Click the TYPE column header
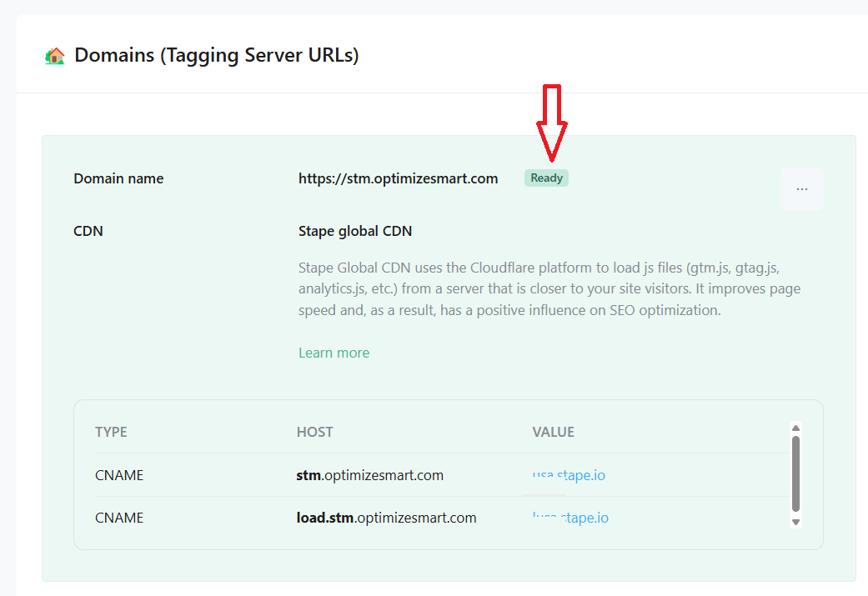Image resolution: width=868 pixels, height=596 pixels. pyautogui.click(x=111, y=432)
